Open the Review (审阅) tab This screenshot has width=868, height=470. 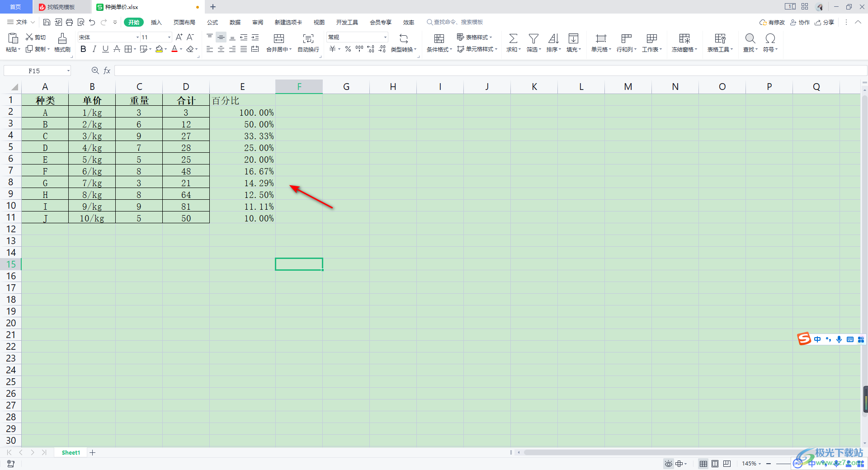coord(258,22)
